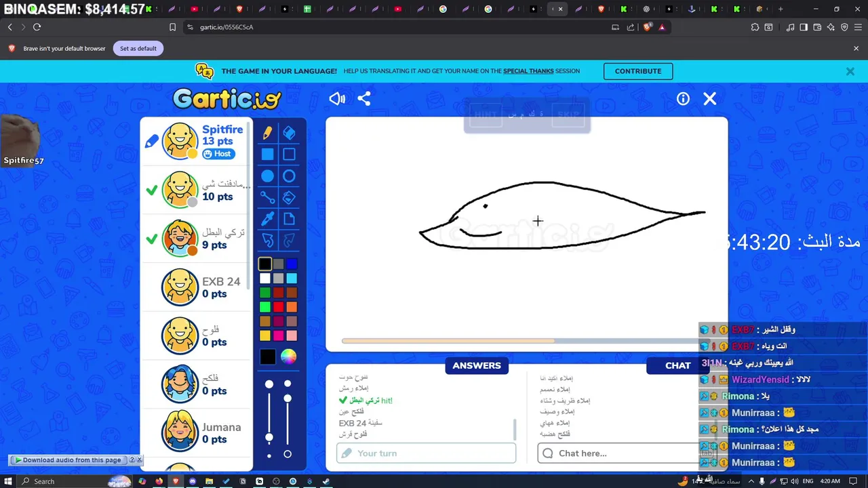The height and width of the screenshot is (488, 868).
Task: Choose the filled rectangle shape tool
Action: click(x=268, y=155)
